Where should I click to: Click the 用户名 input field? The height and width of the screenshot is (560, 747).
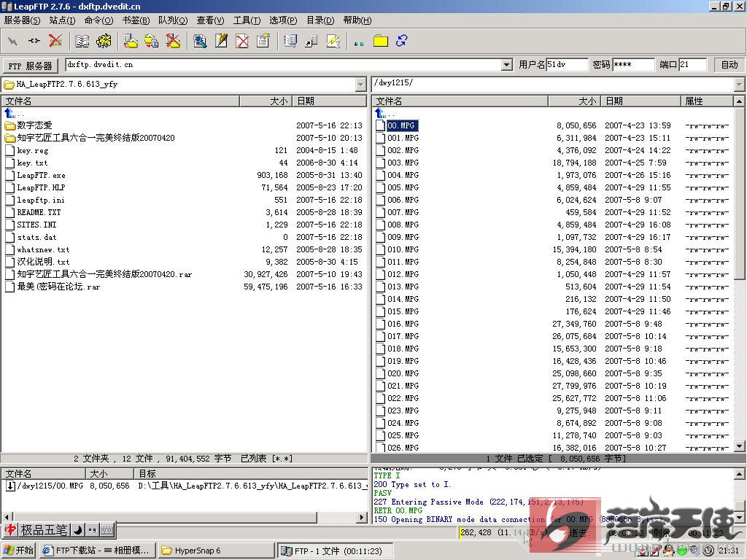(567, 65)
